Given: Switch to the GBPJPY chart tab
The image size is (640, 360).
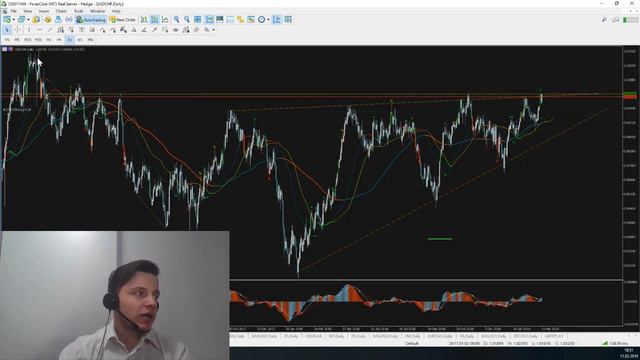Looking at the screenshot, I should [554, 336].
